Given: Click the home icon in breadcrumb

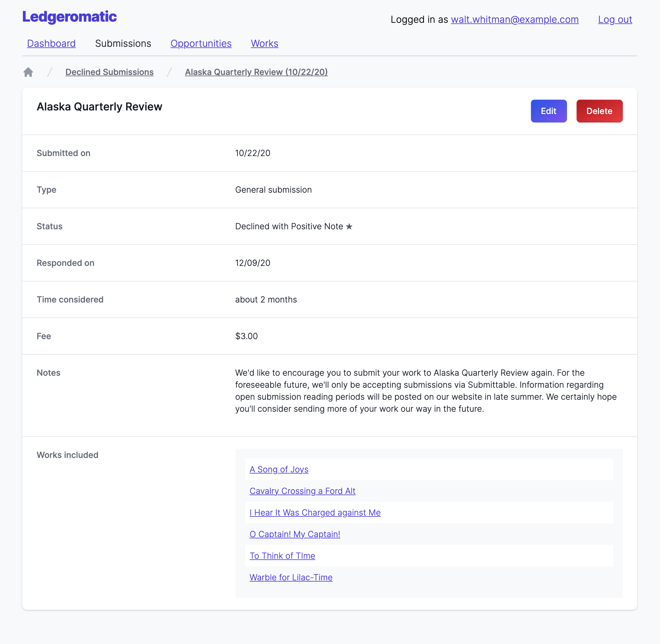Looking at the screenshot, I should pos(28,72).
